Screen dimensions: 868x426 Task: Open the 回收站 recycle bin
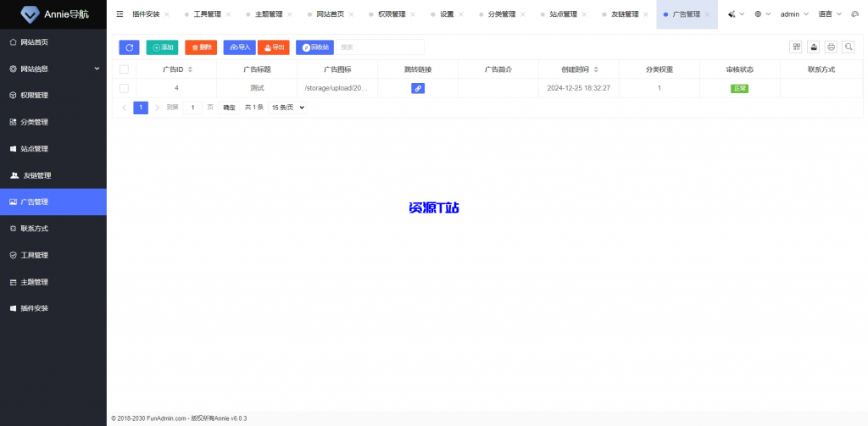[315, 47]
